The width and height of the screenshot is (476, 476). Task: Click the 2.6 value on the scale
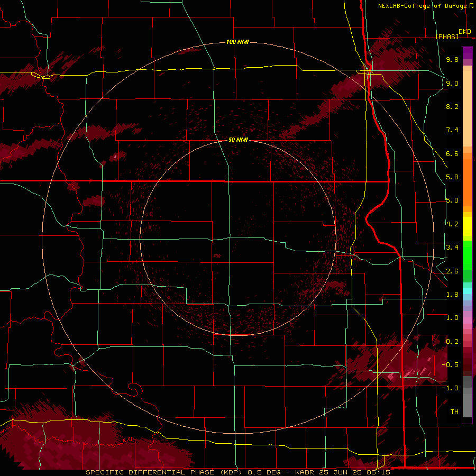click(452, 271)
